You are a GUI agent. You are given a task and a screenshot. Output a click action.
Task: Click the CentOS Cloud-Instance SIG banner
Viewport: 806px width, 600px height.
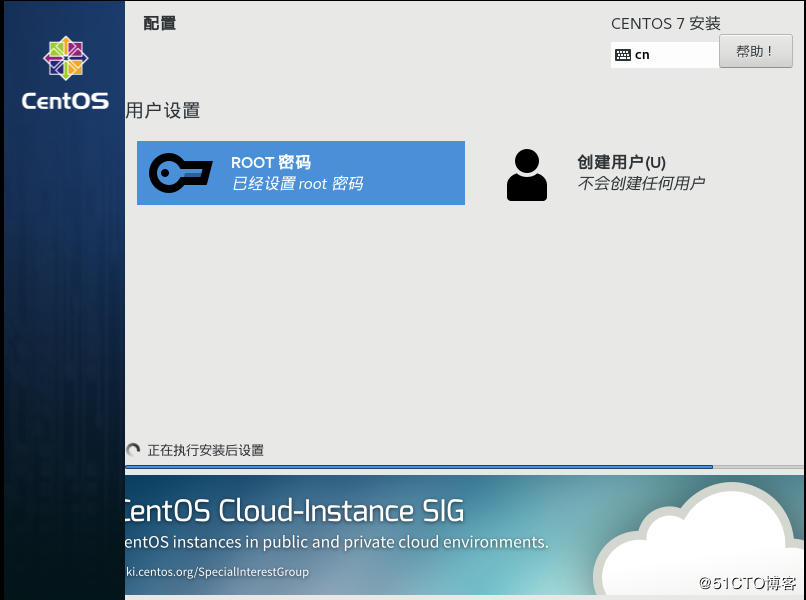point(465,535)
